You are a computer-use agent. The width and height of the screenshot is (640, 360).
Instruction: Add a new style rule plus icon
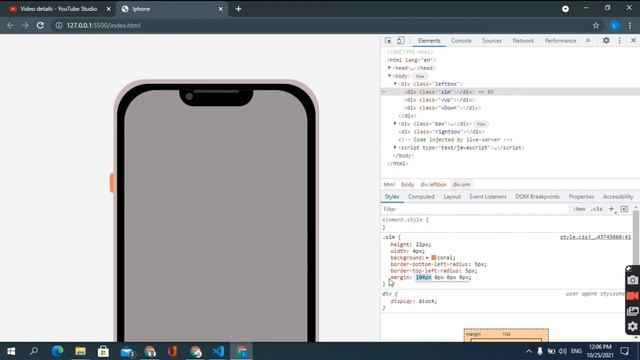coord(611,209)
